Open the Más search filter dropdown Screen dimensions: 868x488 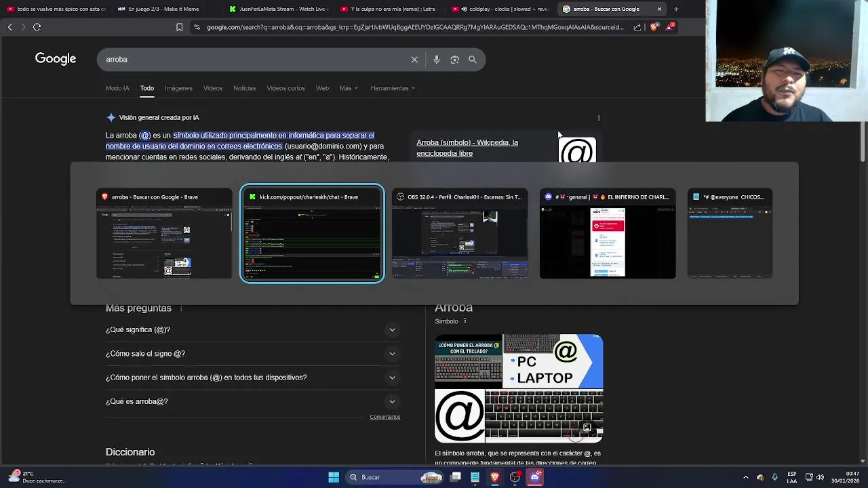click(349, 88)
